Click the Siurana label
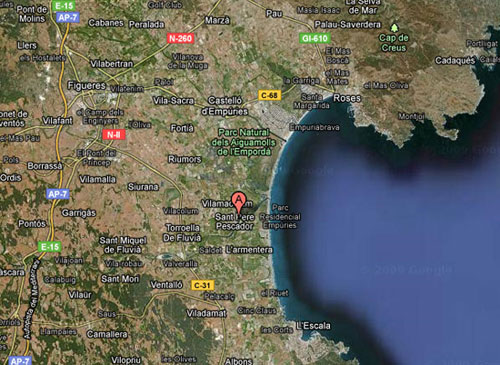This screenshot has height=365, width=500. point(143,187)
